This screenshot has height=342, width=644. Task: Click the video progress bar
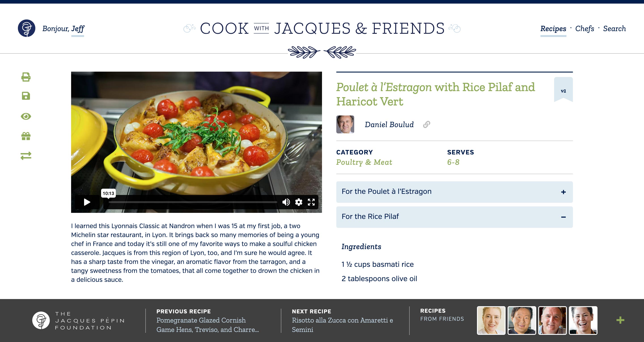193,202
